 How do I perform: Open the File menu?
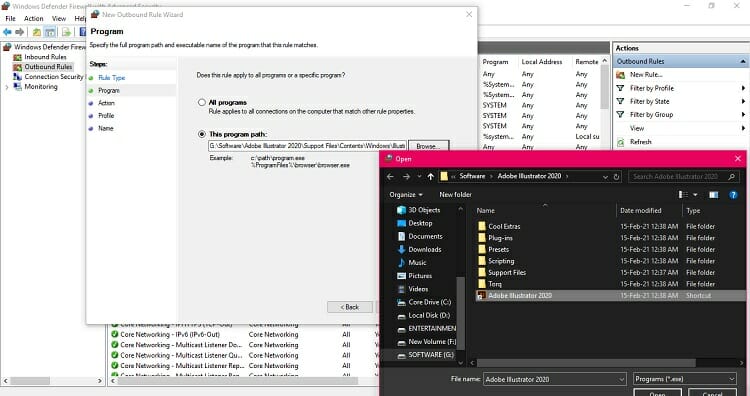(11, 18)
